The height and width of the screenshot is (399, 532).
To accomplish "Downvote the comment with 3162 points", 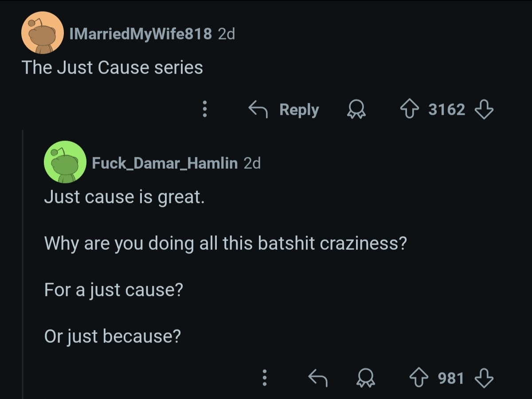I will (484, 109).
